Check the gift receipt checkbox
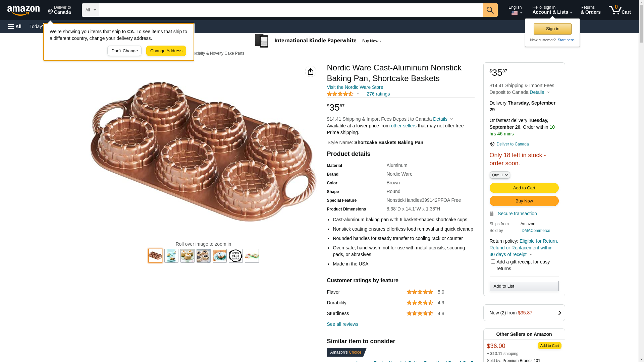Image resolution: width=644 pixels, height=362 pixels. pyautogui.click(x=493, y=262)
